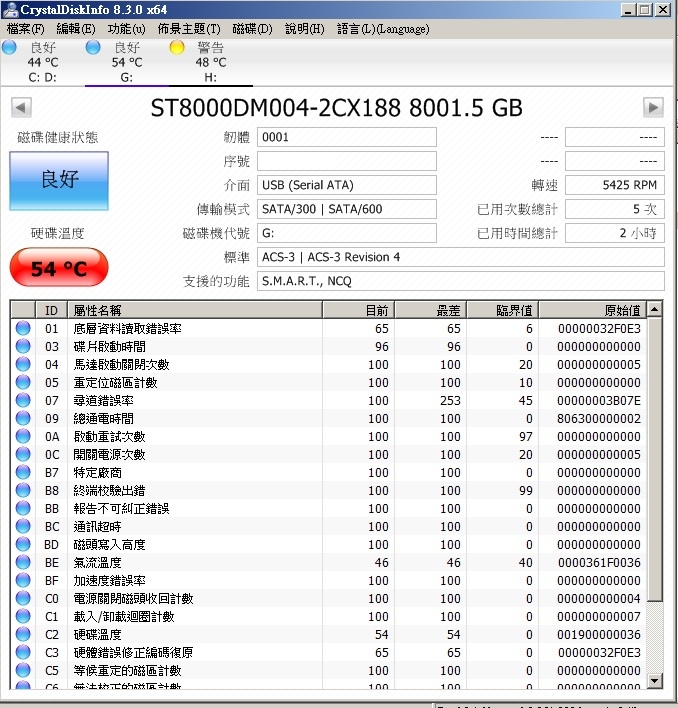Select the G: disk at 54 °C
678x708 pixels.
point(126,62)
